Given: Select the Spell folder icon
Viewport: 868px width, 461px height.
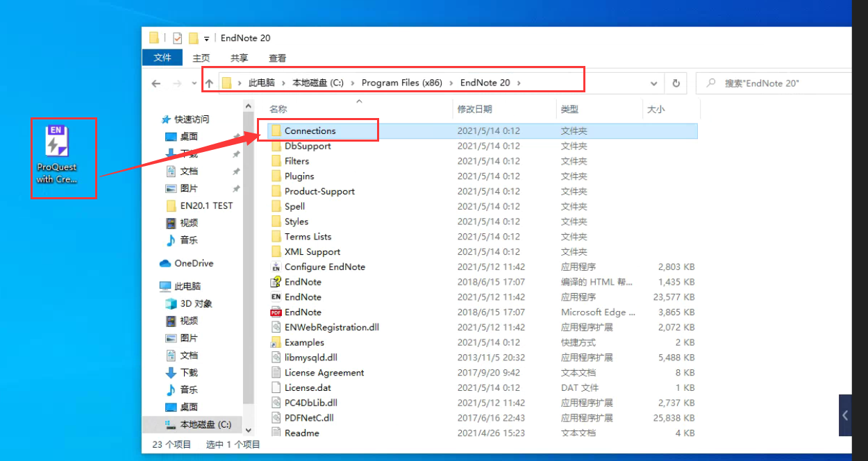Looking at the screenshot, I should tap(276, 206).
